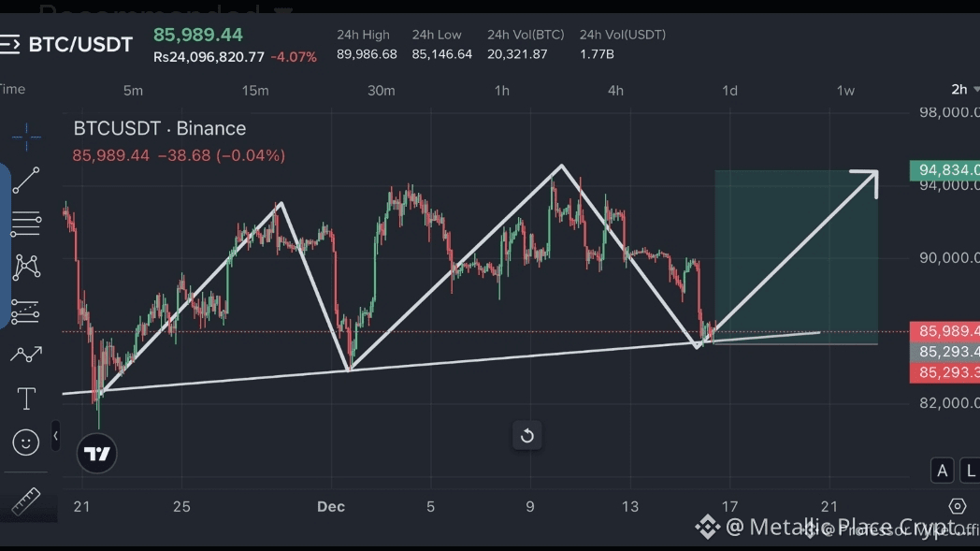Switch to the 15m timeframe

pos(255,91)
